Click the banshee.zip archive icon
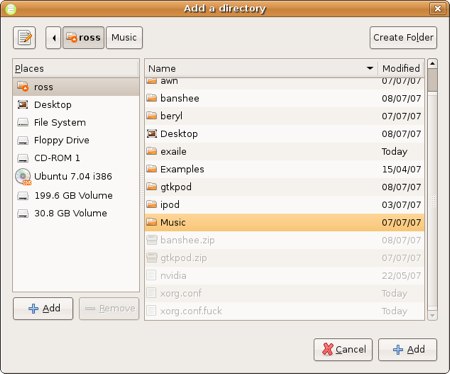Screen dimensions: 450x374 point(152,240)
